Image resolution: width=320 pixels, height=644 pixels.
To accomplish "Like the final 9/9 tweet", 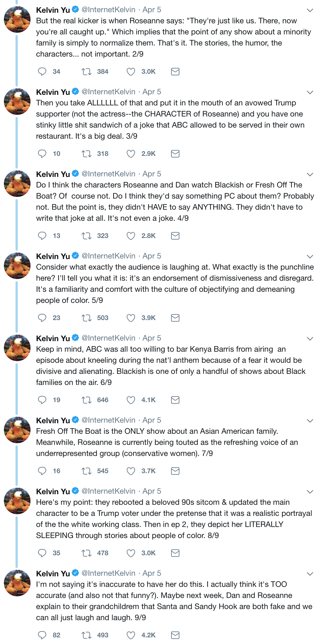I will tap(131, 635).
